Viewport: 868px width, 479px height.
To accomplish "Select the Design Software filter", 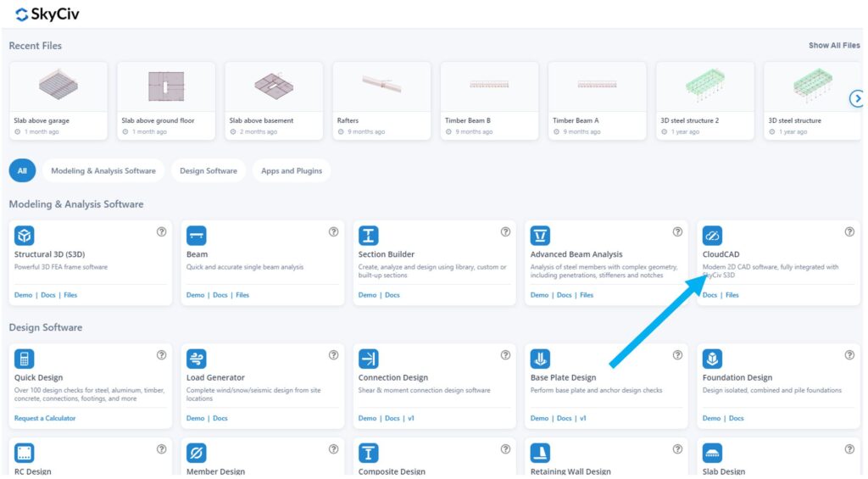I will (x=209, y=171).
